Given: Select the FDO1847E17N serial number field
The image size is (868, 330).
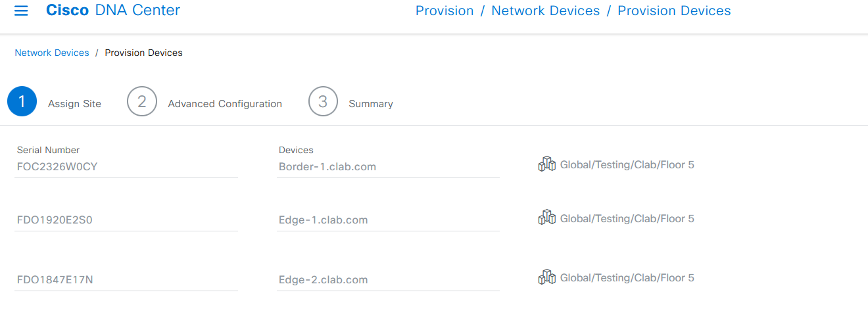Looking at the screenshot, I should tap(126, 280).
